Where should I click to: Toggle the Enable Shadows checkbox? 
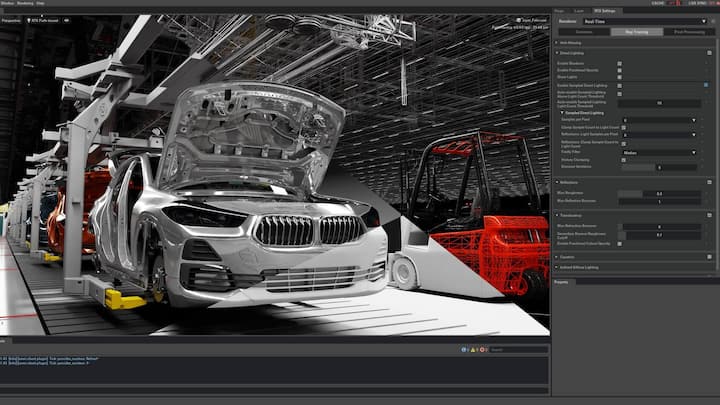pos(619,64)
